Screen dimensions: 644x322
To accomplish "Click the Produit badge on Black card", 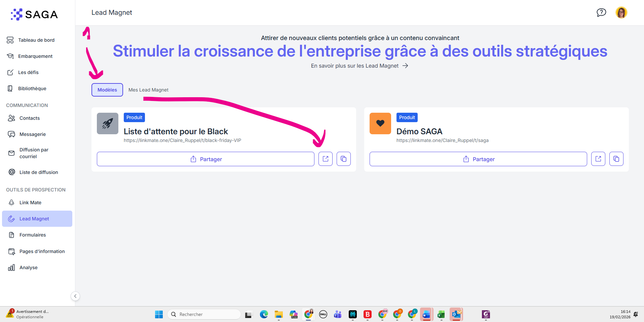I will coord(134,117).
